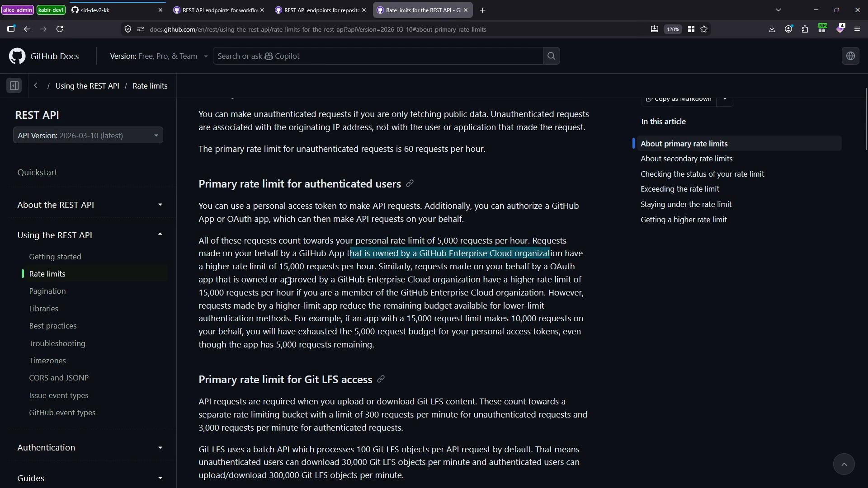Expand the About the REST API section
The width and height of the screenshot is (868, 488).
point(90,205)
